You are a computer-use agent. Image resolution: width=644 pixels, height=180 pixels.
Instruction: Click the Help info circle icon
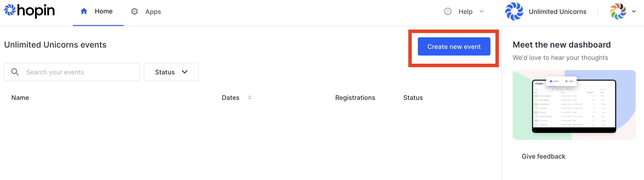[x=448, y=11]
